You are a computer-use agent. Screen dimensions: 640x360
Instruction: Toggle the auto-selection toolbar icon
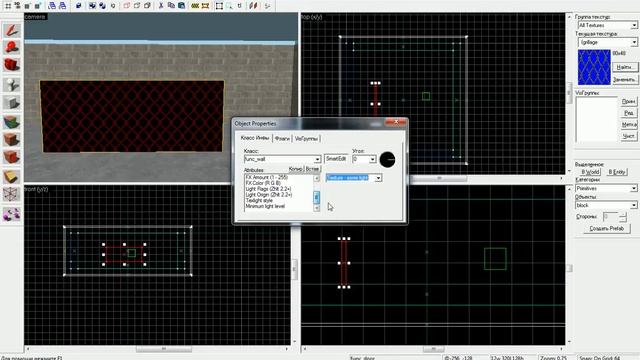(229, 6)
